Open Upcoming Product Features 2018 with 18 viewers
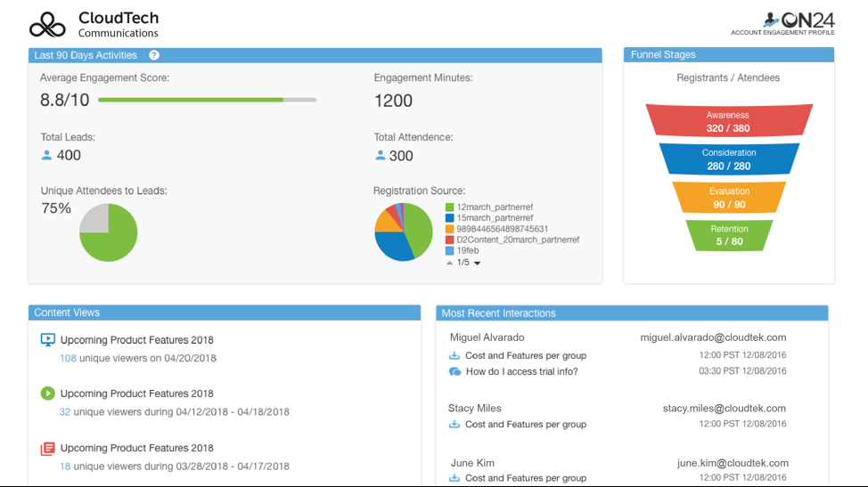Image resolution: width=868 pixels, height=487 pixels. (x=136, y=449)
